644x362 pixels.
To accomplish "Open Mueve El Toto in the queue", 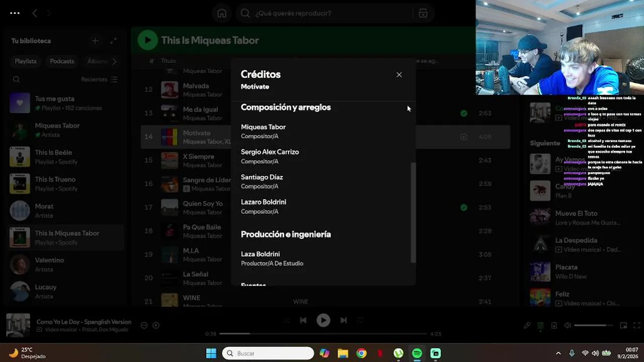I will (x=576, y=217).
